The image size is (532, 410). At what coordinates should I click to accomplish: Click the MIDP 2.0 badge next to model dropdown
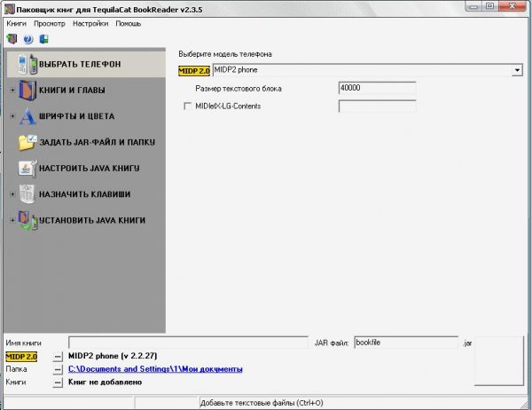(194, 71)
